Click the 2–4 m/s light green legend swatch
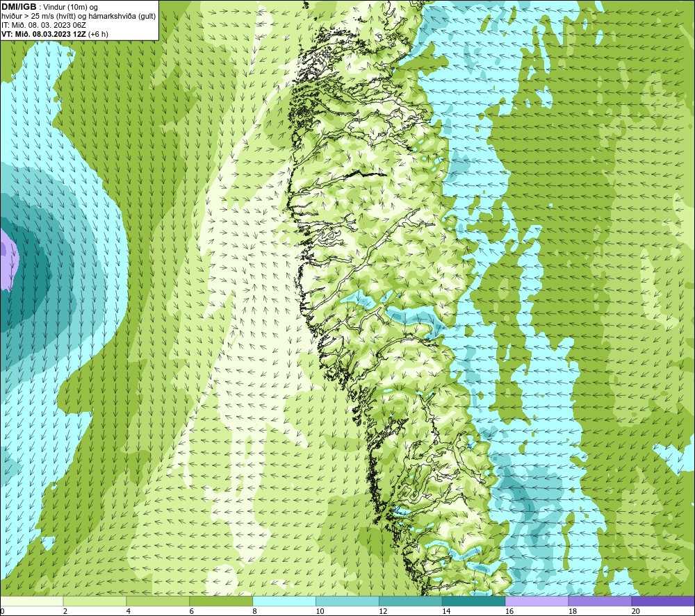This screenshot has height=616, width=695. 95,601
